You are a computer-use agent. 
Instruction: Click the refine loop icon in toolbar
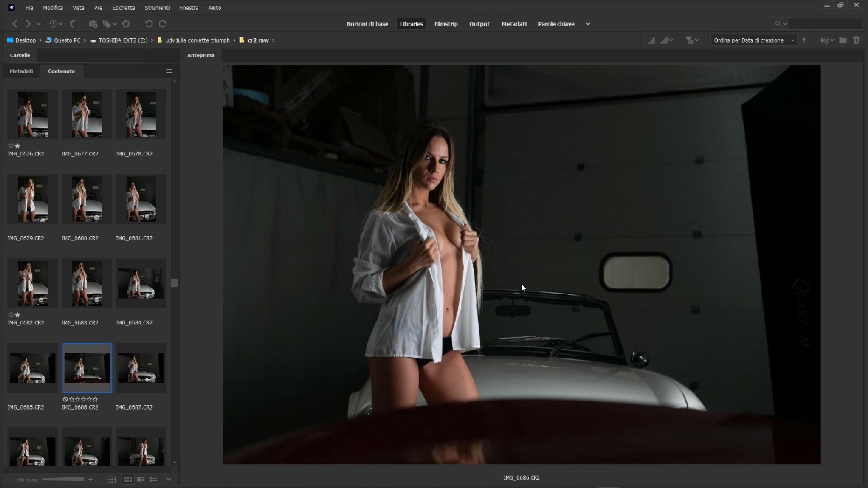click(x=109, y=24)
